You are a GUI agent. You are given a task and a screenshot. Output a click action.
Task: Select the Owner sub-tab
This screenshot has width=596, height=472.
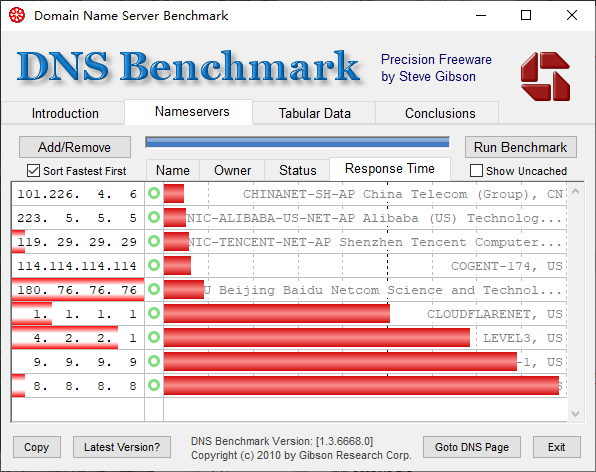pos(232,170)
